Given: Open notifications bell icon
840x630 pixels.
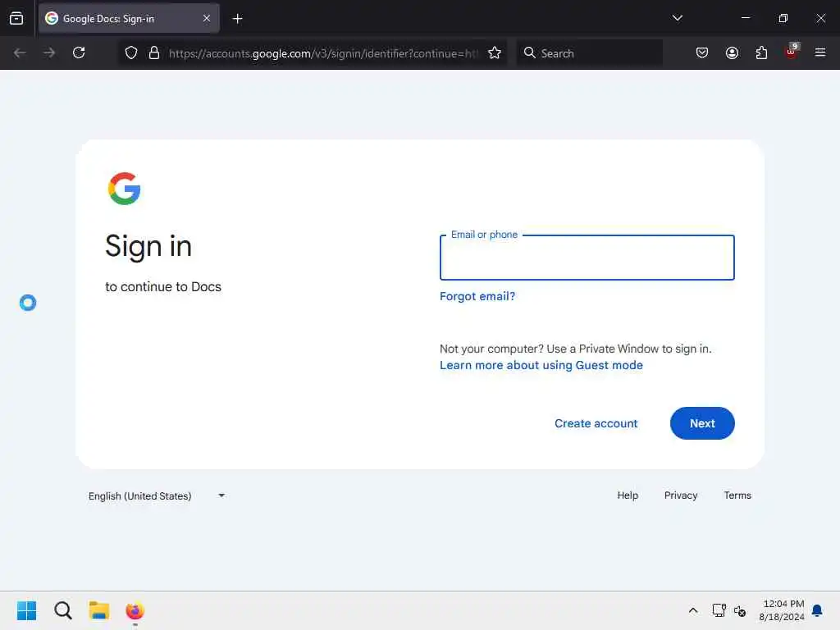Looking at the screenshot, I should [x=817, y=610].
